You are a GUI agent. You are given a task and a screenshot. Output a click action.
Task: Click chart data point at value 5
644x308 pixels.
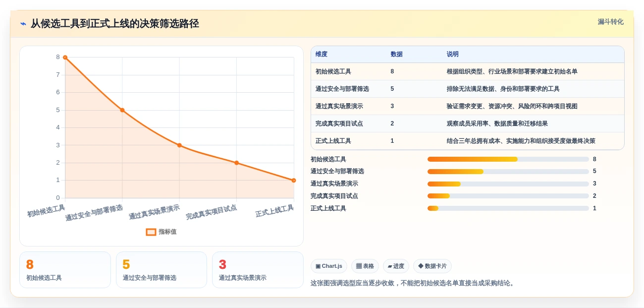122,110
